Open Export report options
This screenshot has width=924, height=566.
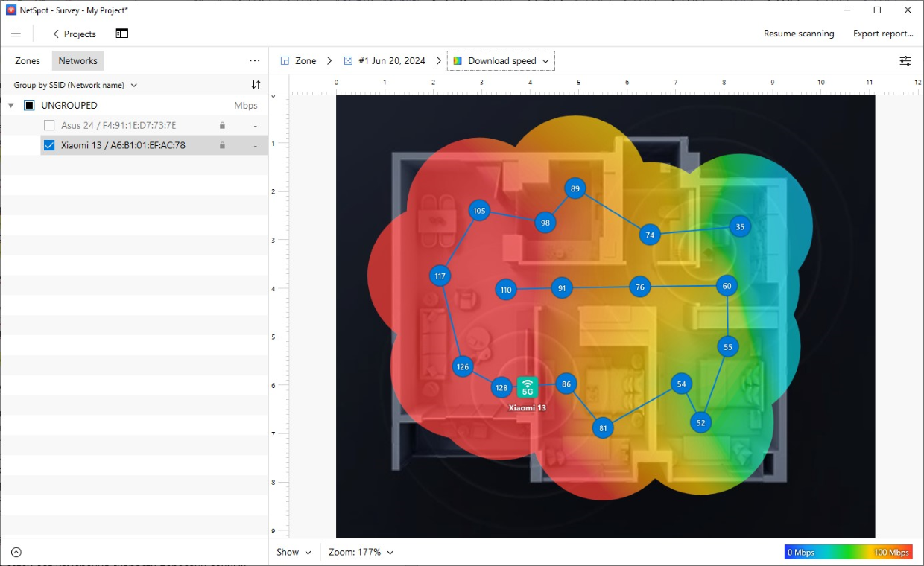884,34
